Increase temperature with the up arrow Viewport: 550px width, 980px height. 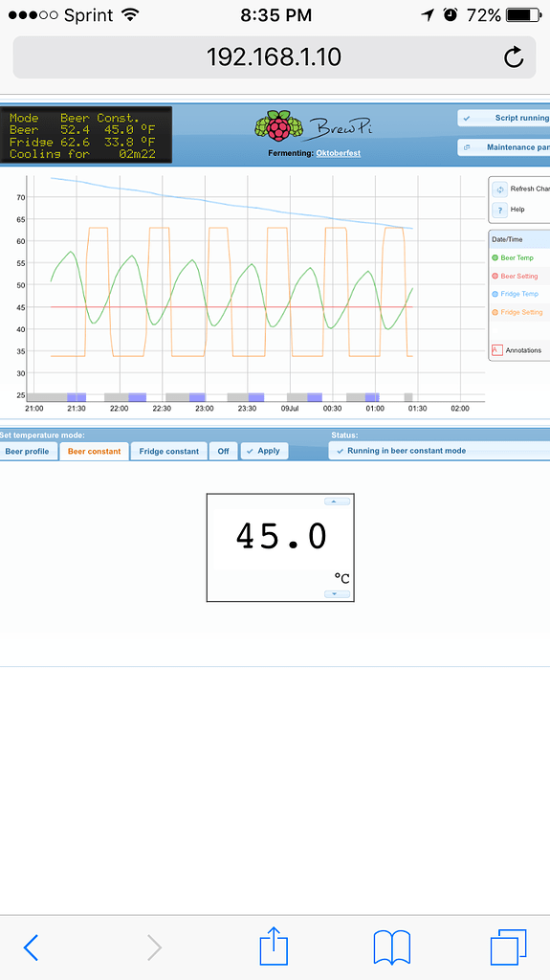click(337, 501)
